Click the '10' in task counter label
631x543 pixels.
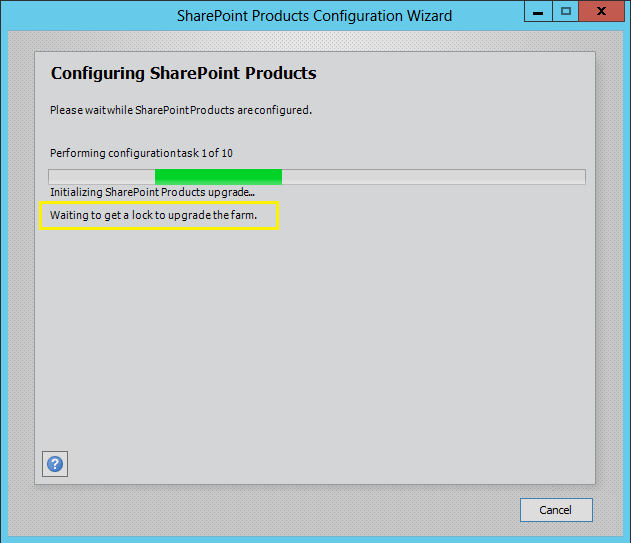point(227,153)
